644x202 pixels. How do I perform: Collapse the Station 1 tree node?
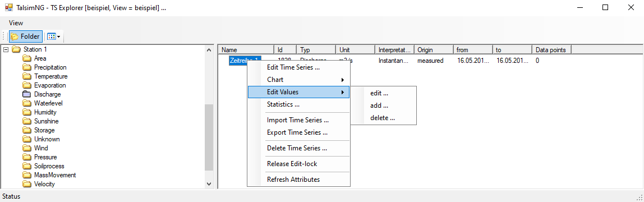click(x=6, y=49)
